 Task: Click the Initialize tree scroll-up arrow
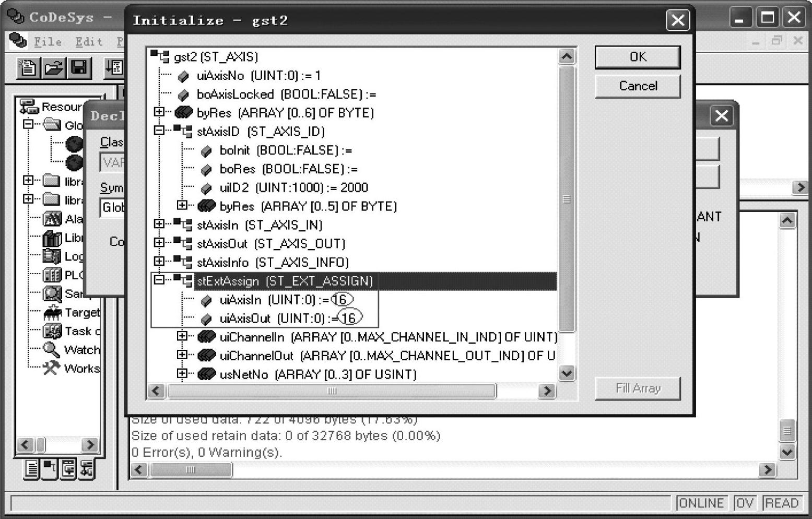pos(567,56)
